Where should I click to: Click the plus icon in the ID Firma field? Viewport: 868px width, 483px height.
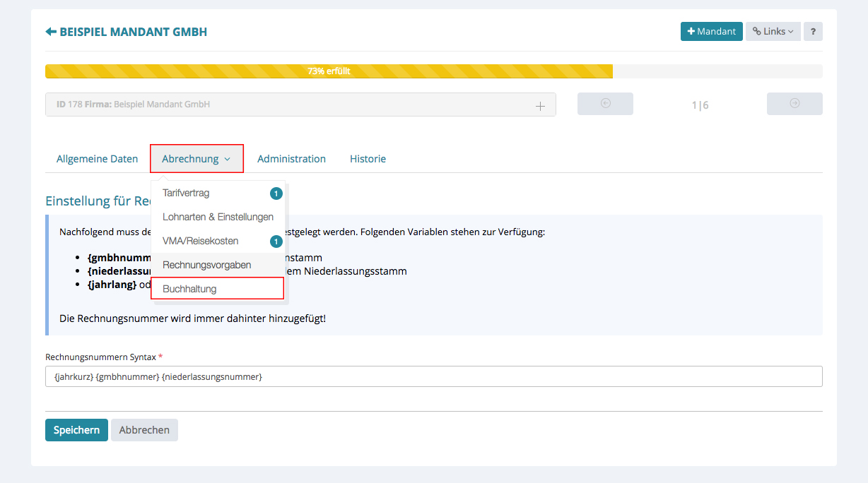click(x=540, y=106)
